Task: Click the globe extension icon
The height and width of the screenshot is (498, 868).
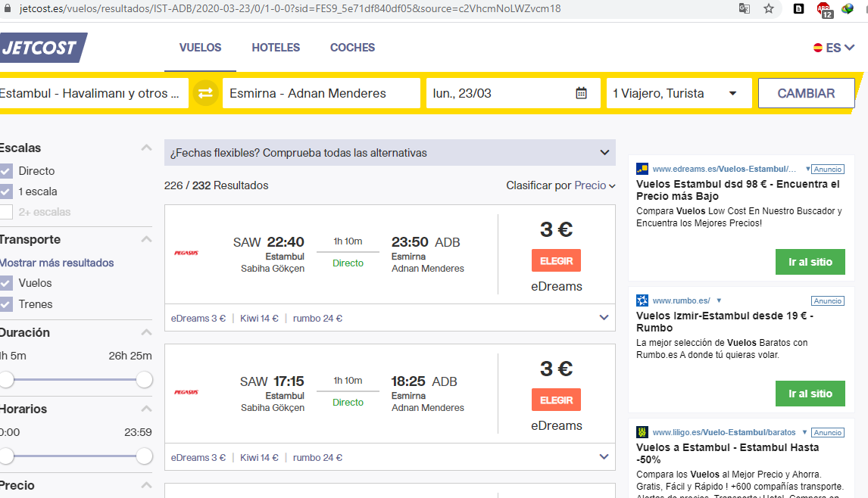Action: pyautogui.click(x=848, y=8)
